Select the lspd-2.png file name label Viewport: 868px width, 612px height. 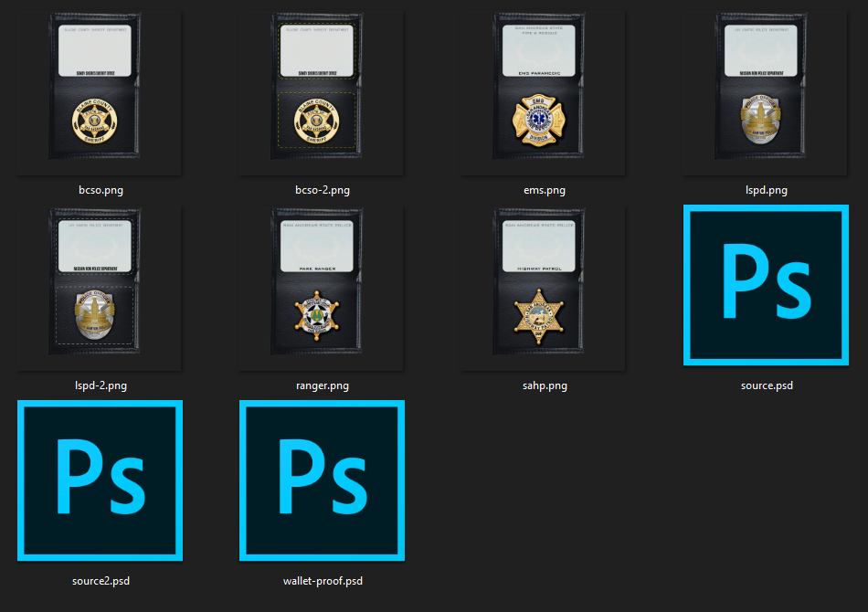[101, 385]
